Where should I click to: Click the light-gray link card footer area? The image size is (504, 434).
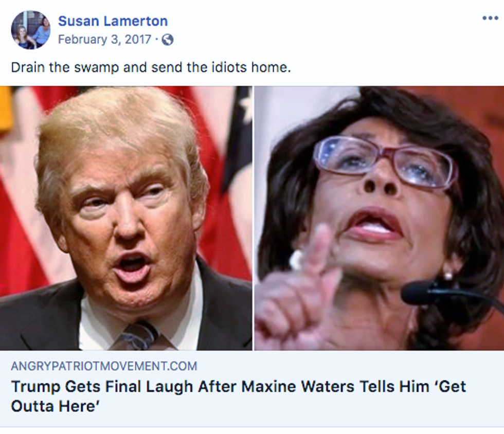tap(252, 388)
